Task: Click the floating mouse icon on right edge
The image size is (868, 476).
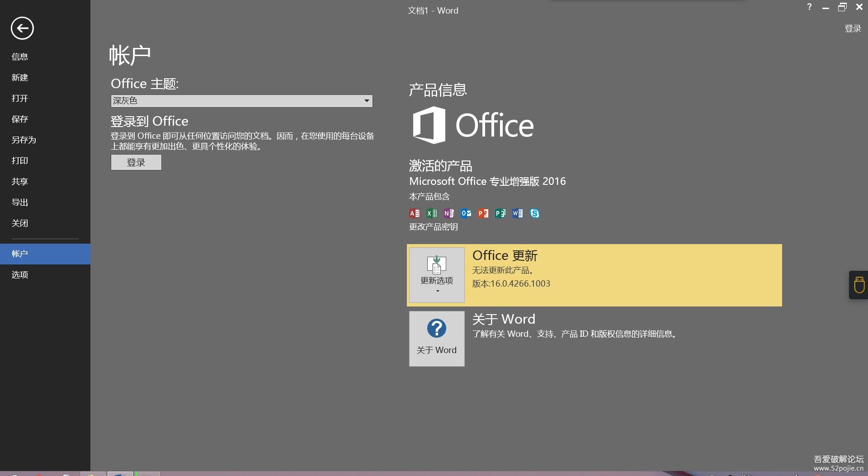Action: tap(859, 285)
